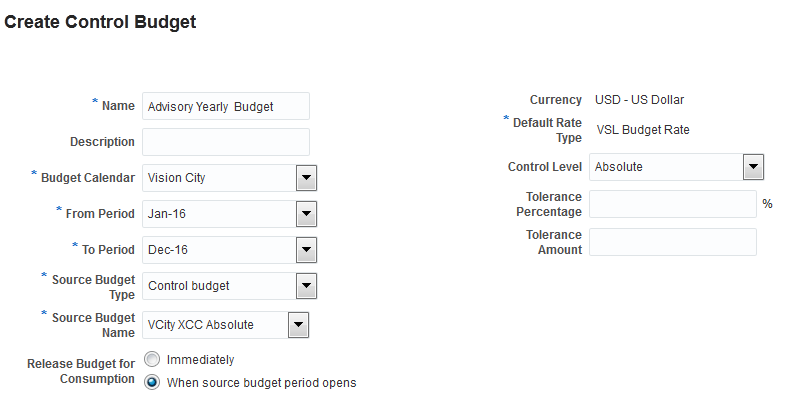Click the Control budget type box
Image resolution: width=811 pixels, height=410 pixels.
(219, 286)
